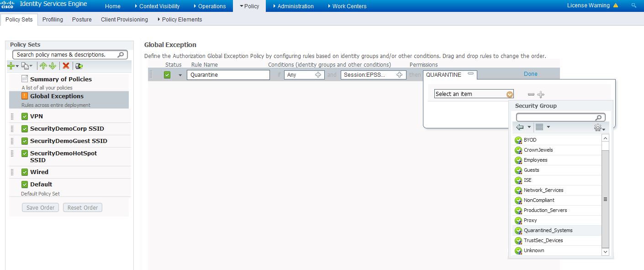644x270 pixels.
Task: Click the magnifier in policy search box
Action: [121, 55]
